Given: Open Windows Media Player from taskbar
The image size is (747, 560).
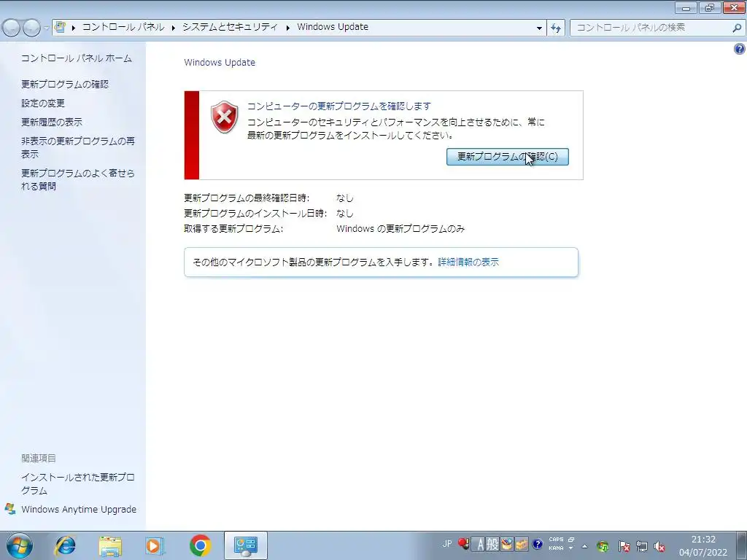Looking at the screenshot, I should tap(155, 545).
